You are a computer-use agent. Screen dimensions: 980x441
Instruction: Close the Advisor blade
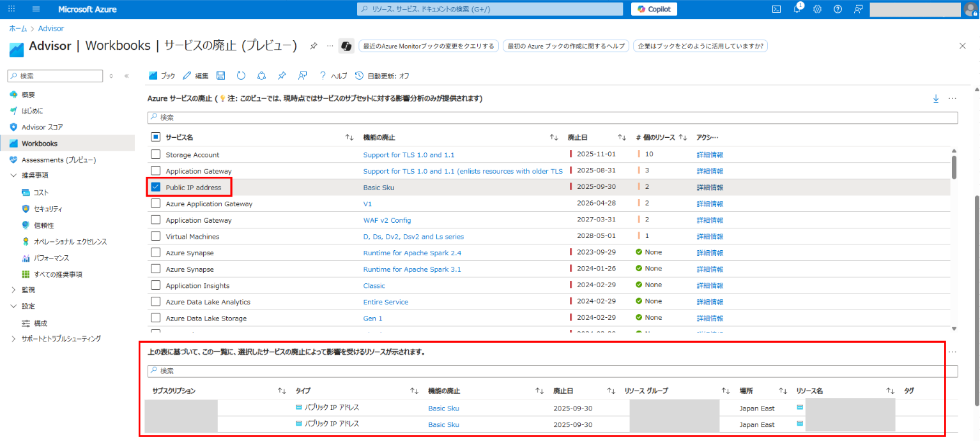(x=963, y=46)
